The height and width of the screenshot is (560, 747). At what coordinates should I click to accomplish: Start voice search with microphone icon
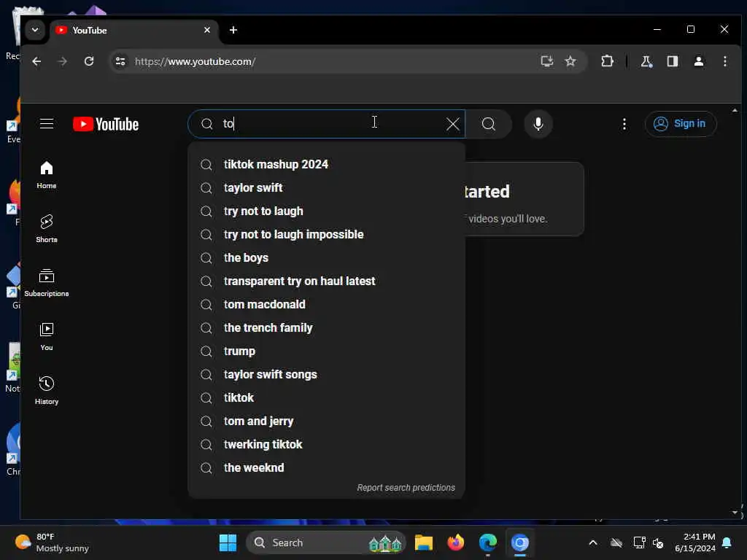click(x=538, y=124)
